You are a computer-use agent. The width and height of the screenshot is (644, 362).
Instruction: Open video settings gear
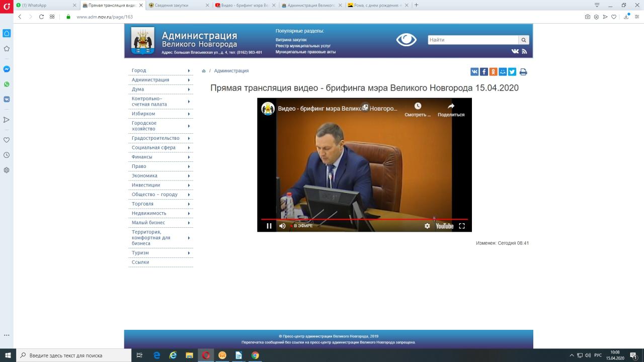pos(427,226)
